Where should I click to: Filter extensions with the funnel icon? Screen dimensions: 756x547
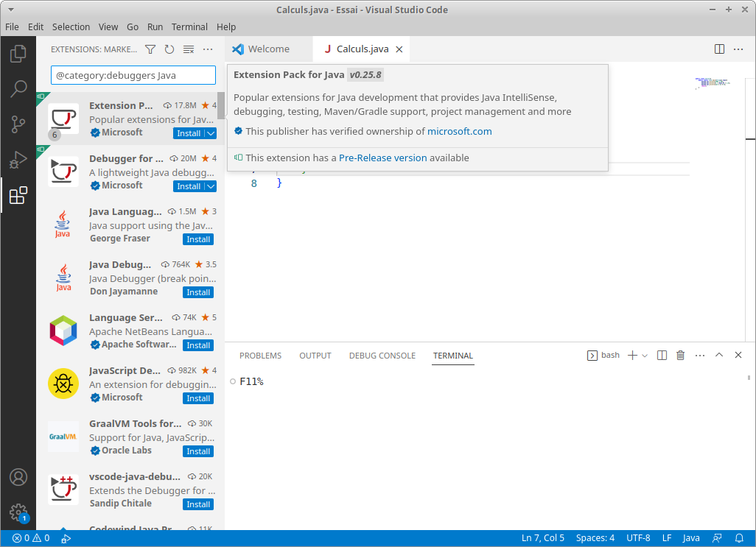tap(150, 49)
